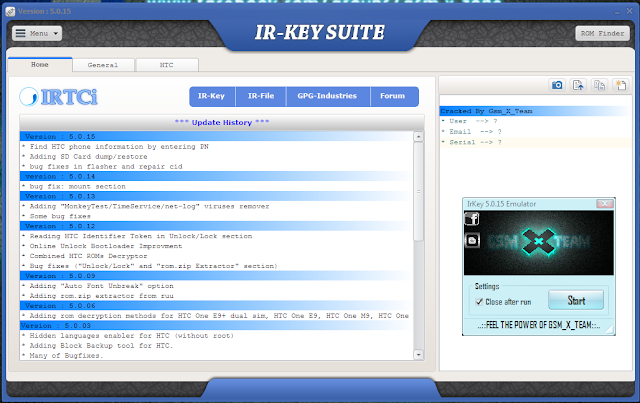Viewport: 640px width, 403px height.
Task: Open the GPG-Industries link button
Action: coord(327,96)
